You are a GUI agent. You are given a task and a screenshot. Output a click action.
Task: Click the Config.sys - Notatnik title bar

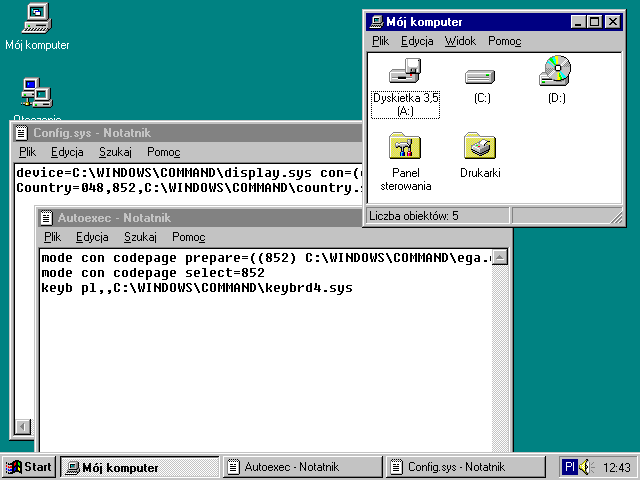click(188, 133)
